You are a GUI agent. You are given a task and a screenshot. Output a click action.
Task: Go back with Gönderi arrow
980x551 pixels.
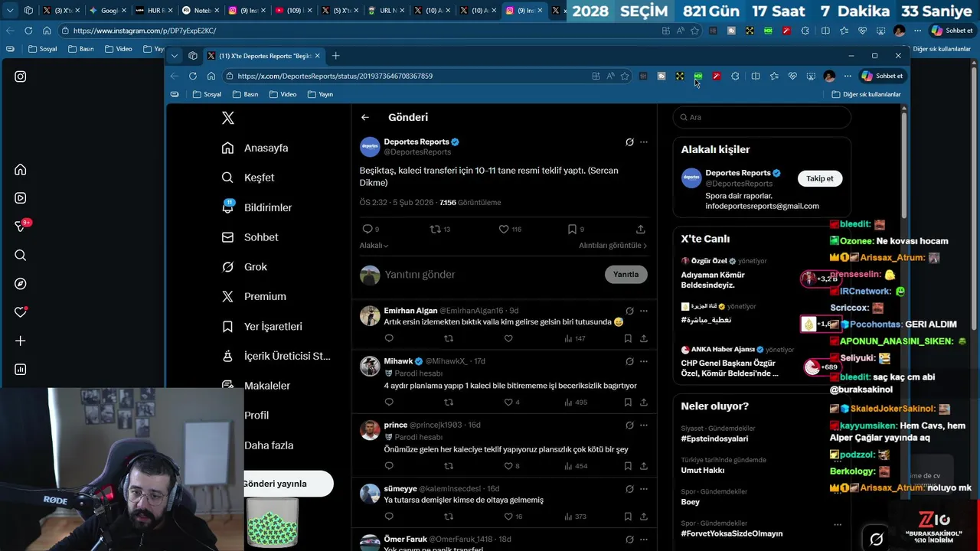(365, 117)
